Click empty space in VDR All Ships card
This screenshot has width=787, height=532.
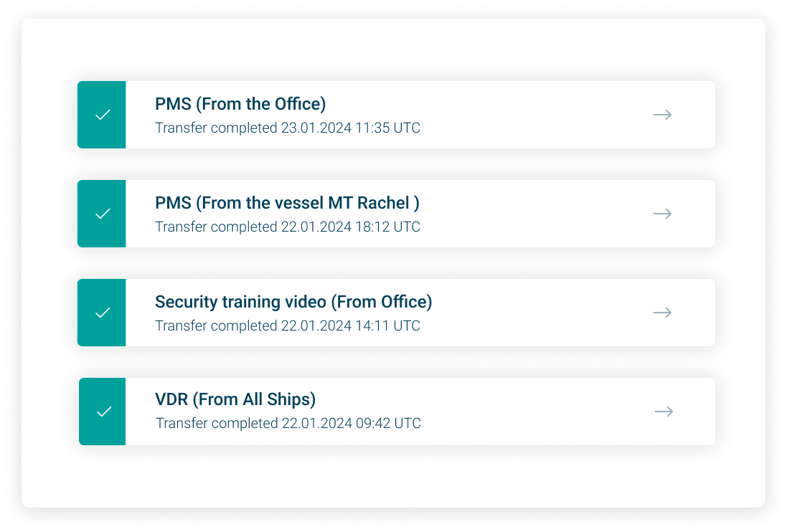click(x=517, y=412)
